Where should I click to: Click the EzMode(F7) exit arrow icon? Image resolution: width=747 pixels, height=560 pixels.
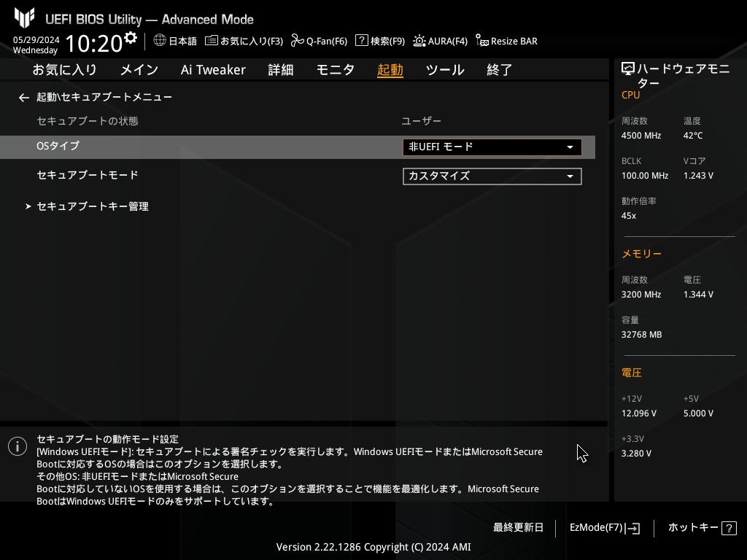click(632, 528)
